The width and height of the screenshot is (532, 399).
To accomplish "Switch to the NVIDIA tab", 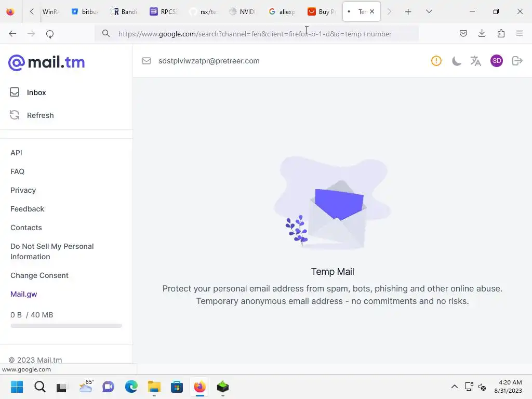I will click(242, 11).
